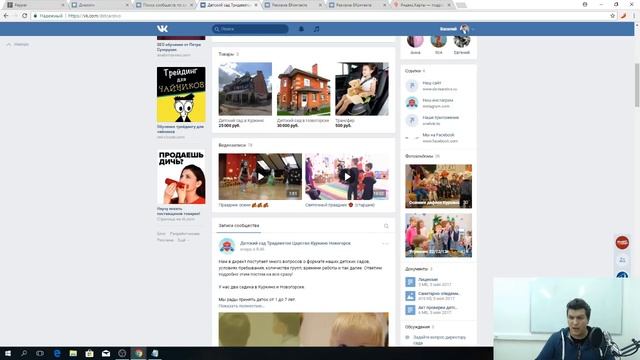Play the second video with rainbow carpet

pos(347,176)
